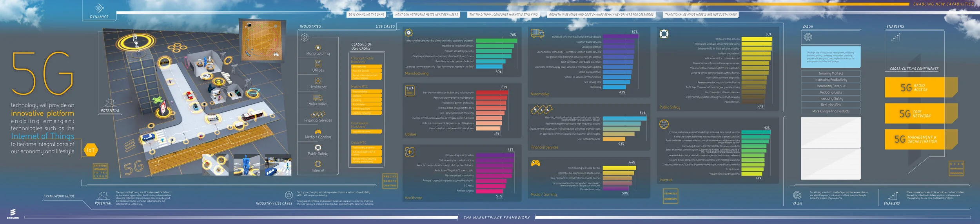Select the Growing Markets value row

(x=831, y=73)
